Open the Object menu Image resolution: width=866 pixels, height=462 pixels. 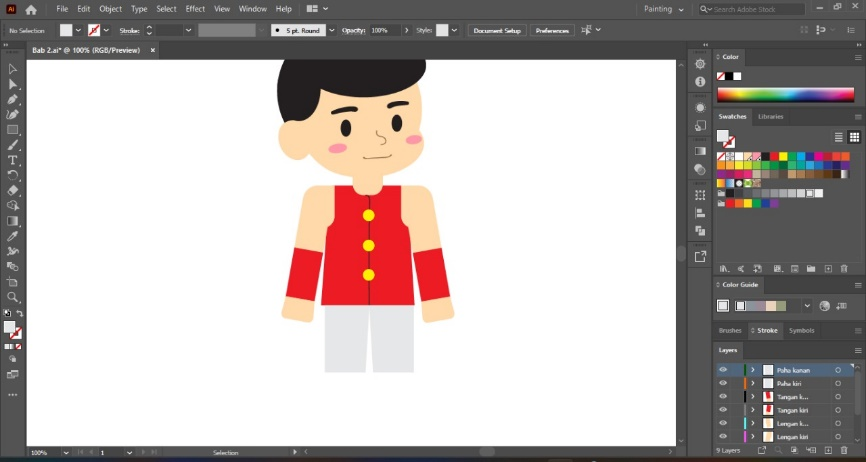[x=110, y=9]
